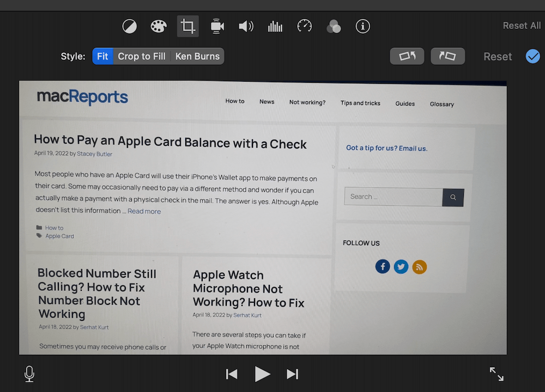Click the macReports logo
The width and height of the screenshot is (545, 392).
[x=83, y=97]
